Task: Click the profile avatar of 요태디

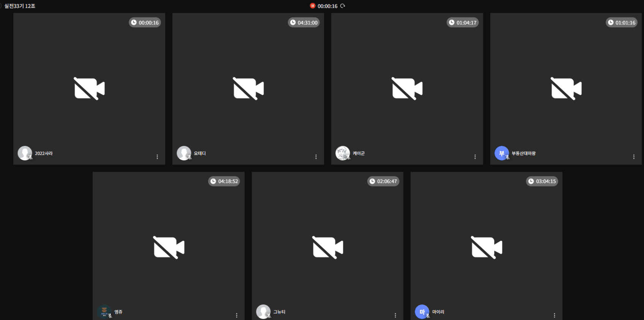Action: pyautogui.click(x=184, y=153)
